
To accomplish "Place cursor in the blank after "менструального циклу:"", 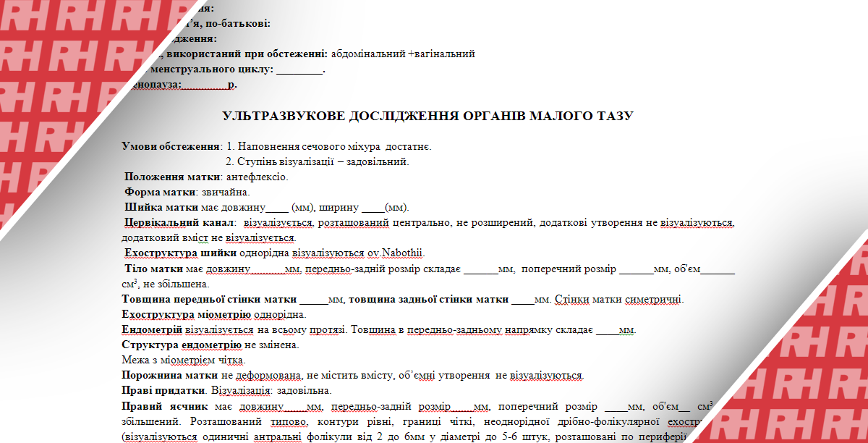I will pos(299,69).
